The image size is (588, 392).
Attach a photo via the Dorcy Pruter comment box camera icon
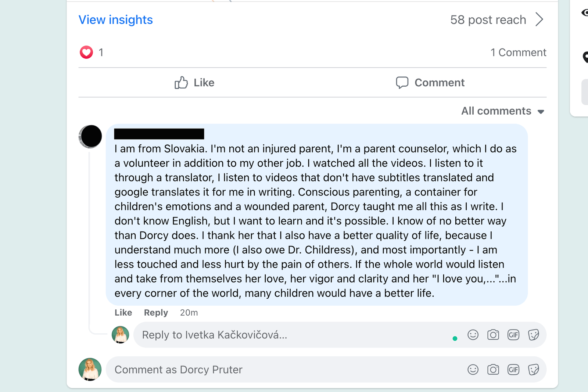click(493, 369)
